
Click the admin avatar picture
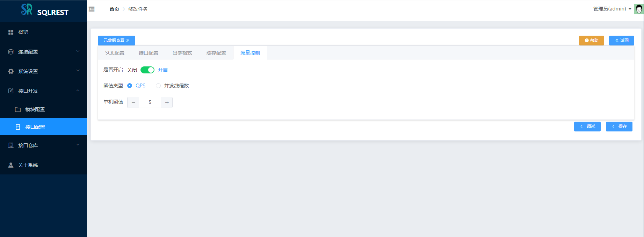[639, 9]
